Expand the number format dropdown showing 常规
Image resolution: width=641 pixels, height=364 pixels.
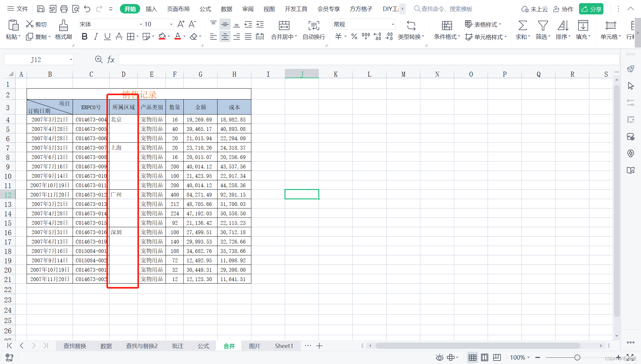[392, 24]
